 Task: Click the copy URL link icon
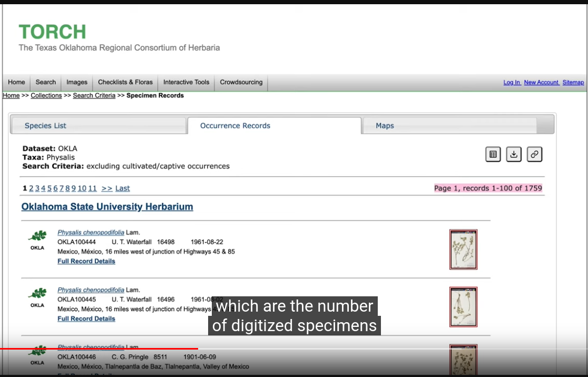(534, 154)
